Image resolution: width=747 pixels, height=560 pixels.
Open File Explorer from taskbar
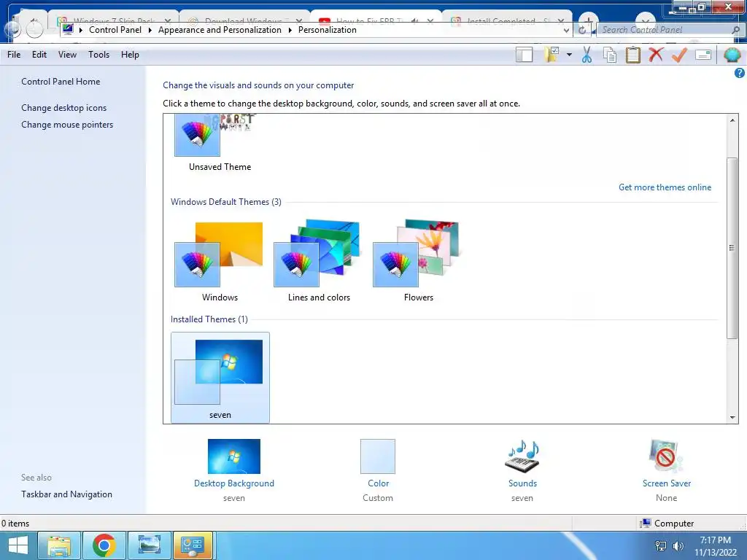[59, 545]
